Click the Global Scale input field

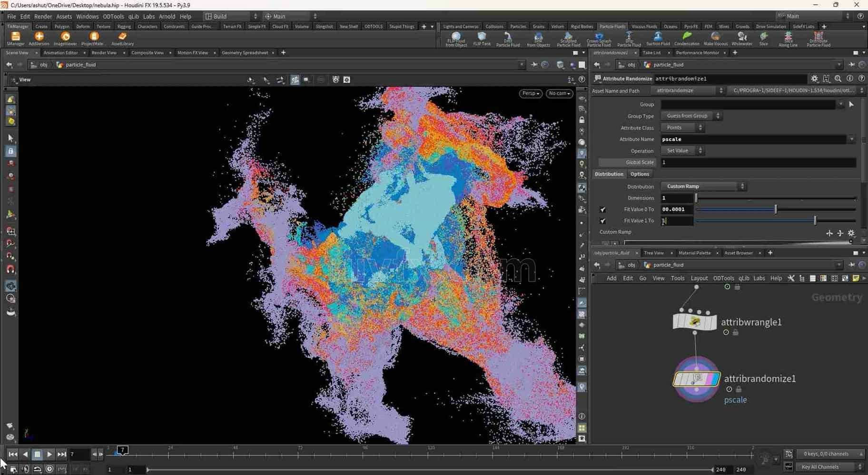pos(758,162)
